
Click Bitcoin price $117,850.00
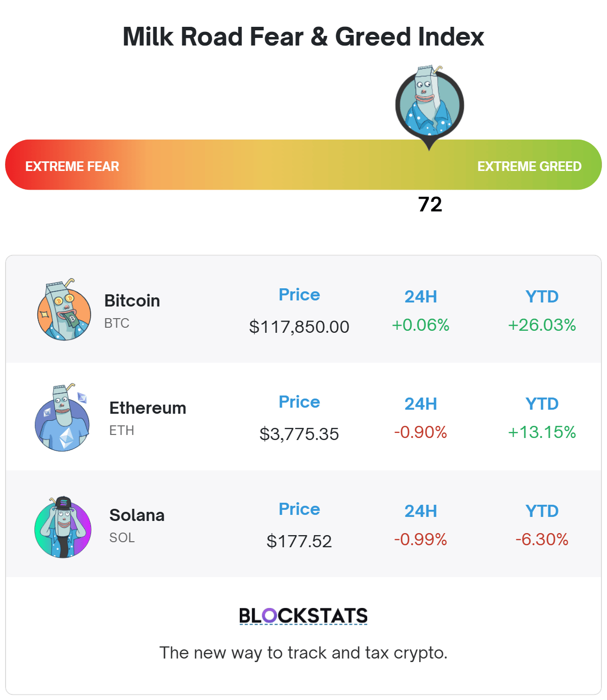point(299,327)
